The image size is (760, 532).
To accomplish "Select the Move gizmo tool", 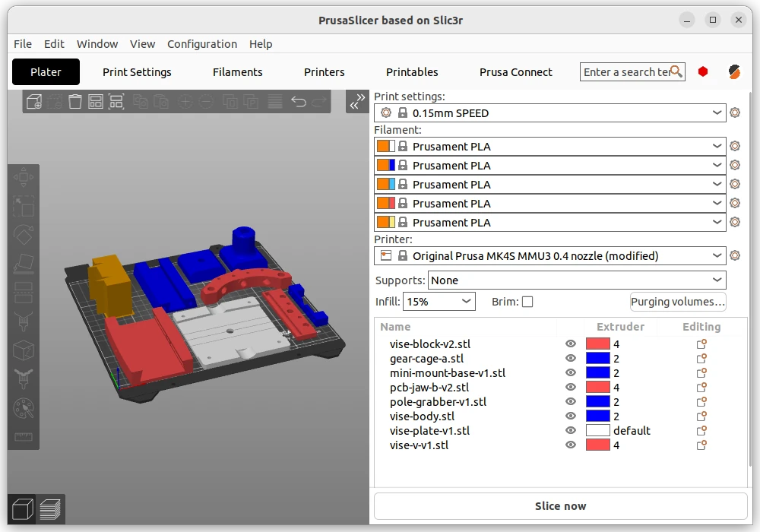I will pyautogui.click(x=24, y=177).
